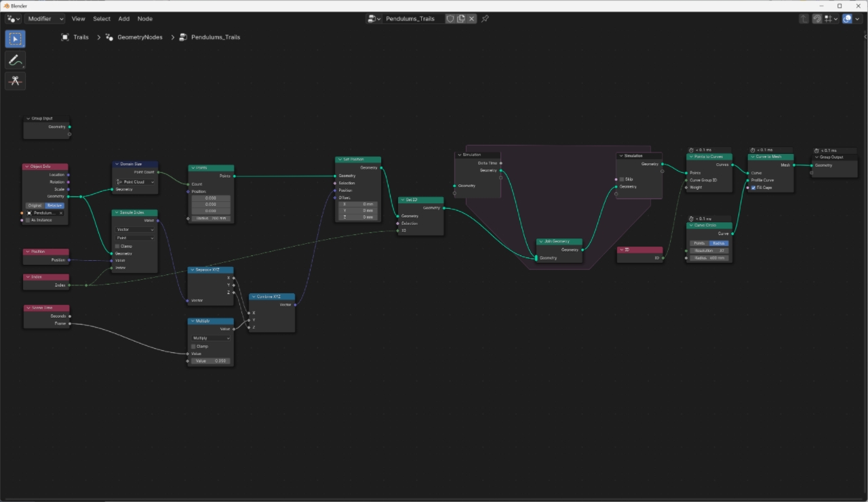
Task: Click Curve Circle Resolution 32 field
Action: click(x=709, y=251)
